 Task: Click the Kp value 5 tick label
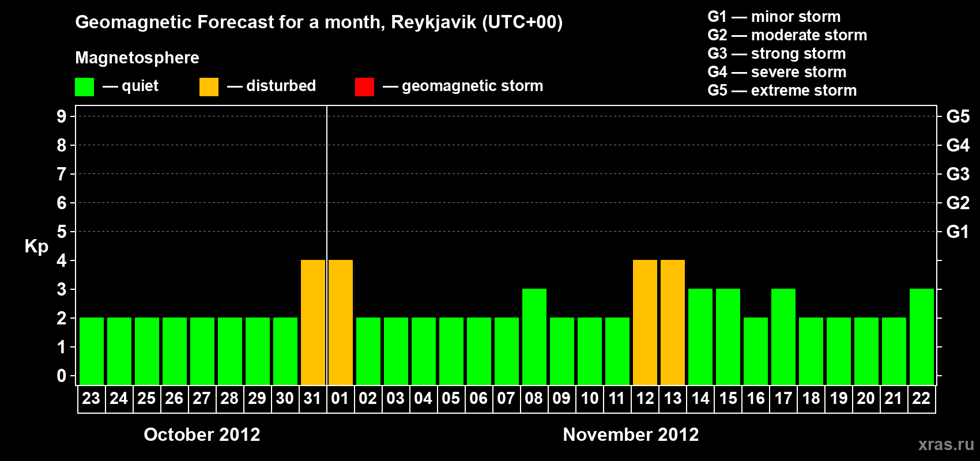tap(62, 232)
